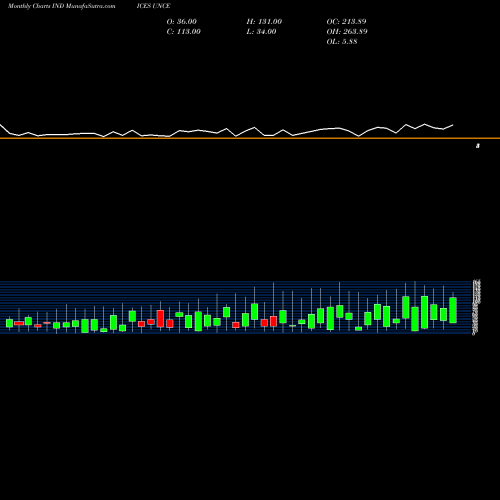Click the high value H: 131.00
Screen dimensions: 500x500
click(x=264, y=22)
